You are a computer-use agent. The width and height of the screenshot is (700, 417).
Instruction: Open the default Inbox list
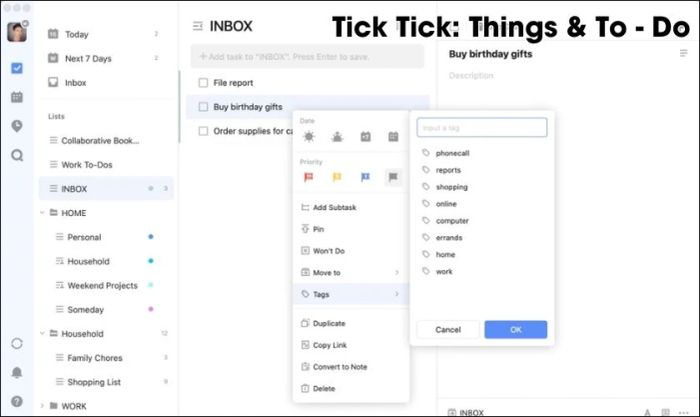(x=106, y=83)
